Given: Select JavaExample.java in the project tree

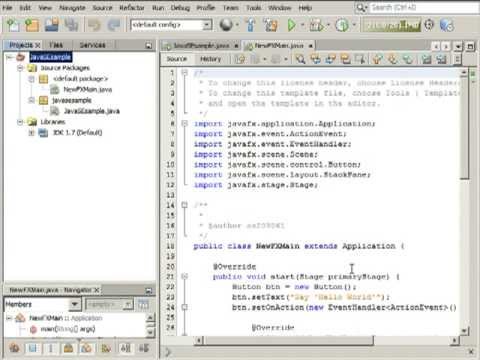Looking at the screenshot, I should pyautogui.click(x=91, y=111).
